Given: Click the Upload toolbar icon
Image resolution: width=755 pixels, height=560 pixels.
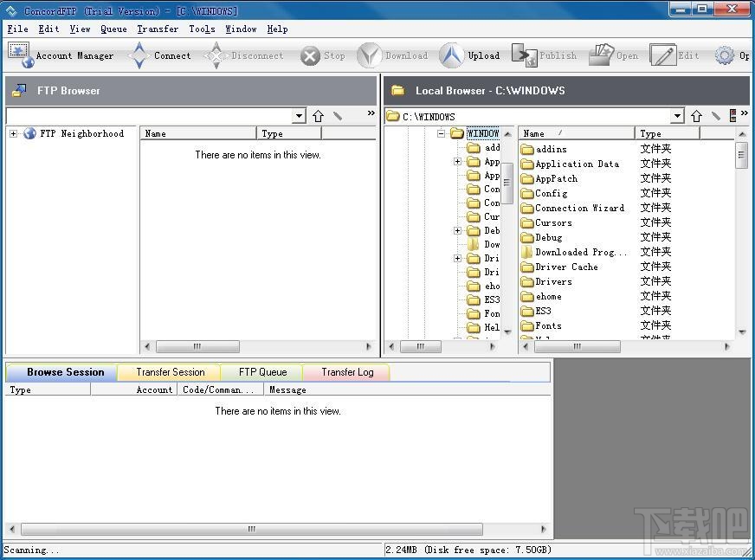Looking at the screenshot, I should click(451, 55).
